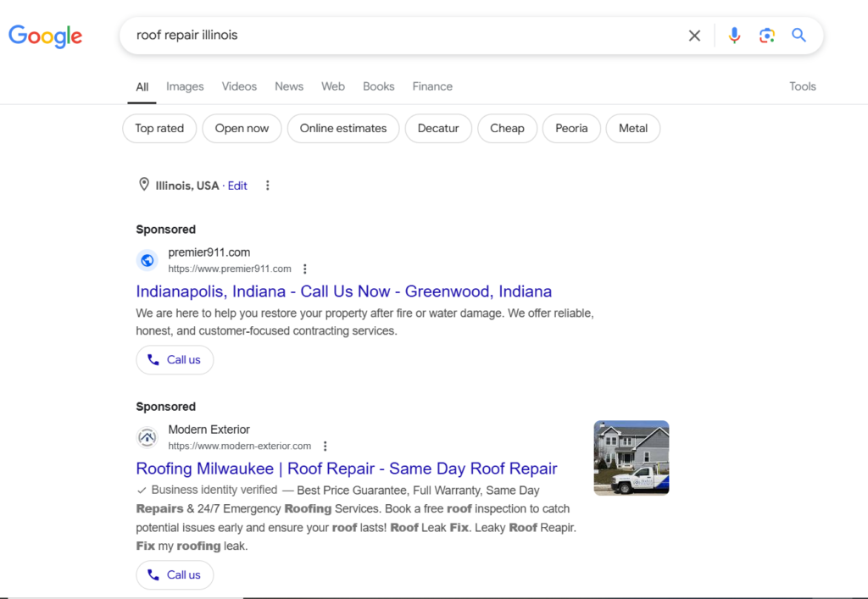Open the premier911.com site name

point(209,252)
